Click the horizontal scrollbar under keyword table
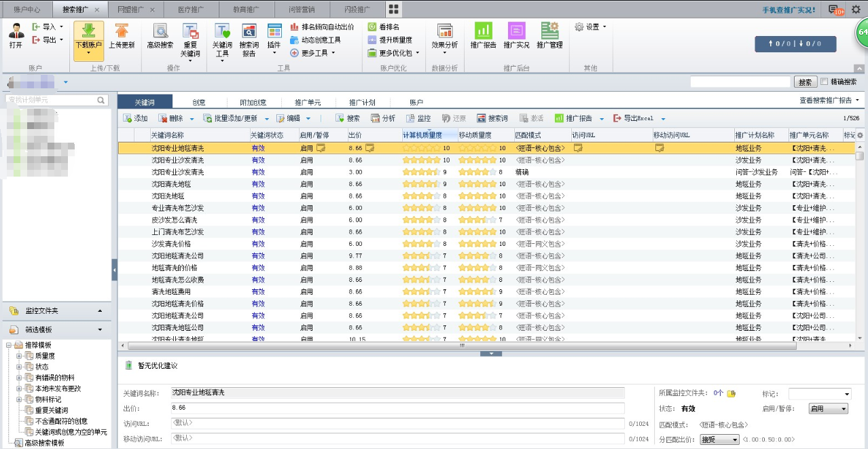 coord(462,346)
